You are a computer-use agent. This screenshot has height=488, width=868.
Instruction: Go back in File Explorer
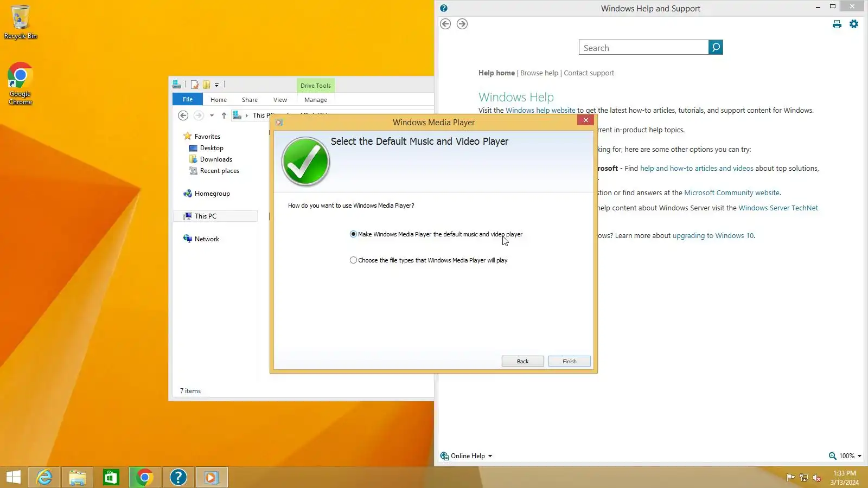[x=183, y=115]
